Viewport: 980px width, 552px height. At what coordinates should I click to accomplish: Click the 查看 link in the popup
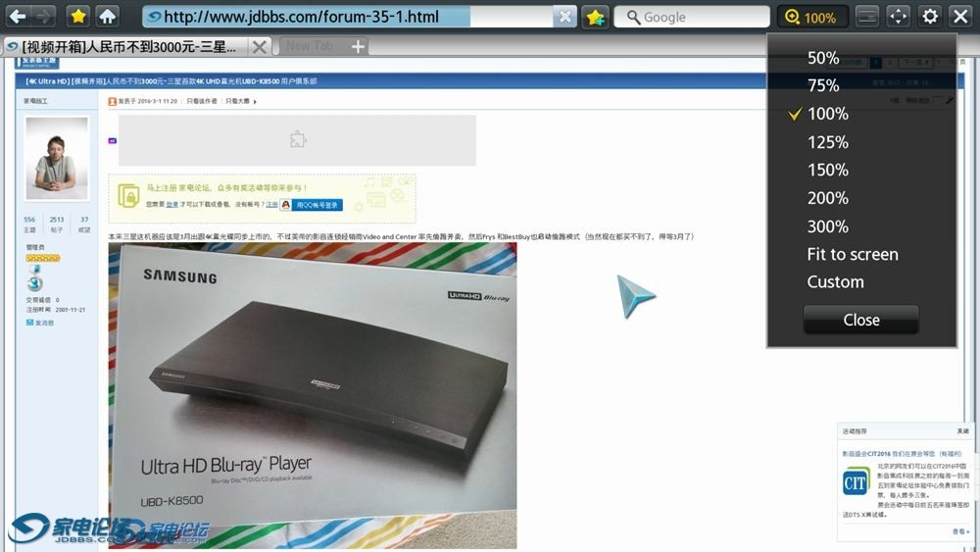pyautogui.click(x=958, y=531)
